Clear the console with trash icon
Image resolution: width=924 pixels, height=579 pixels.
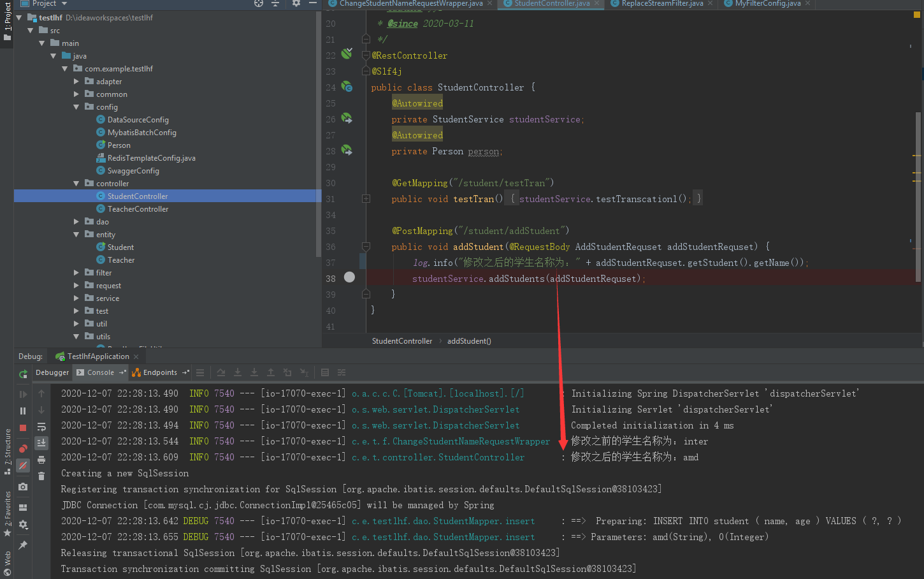pos(41,475)
